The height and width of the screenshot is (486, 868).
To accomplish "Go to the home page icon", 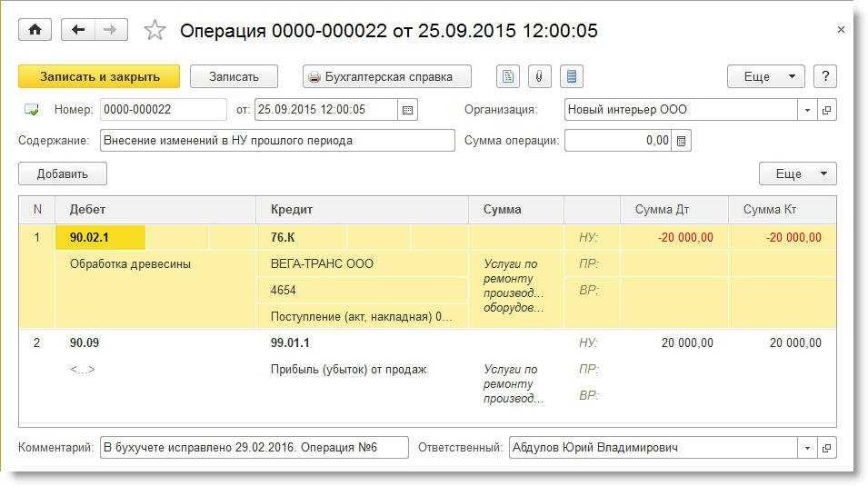I will pyautogui.click(x=35, y=30).
